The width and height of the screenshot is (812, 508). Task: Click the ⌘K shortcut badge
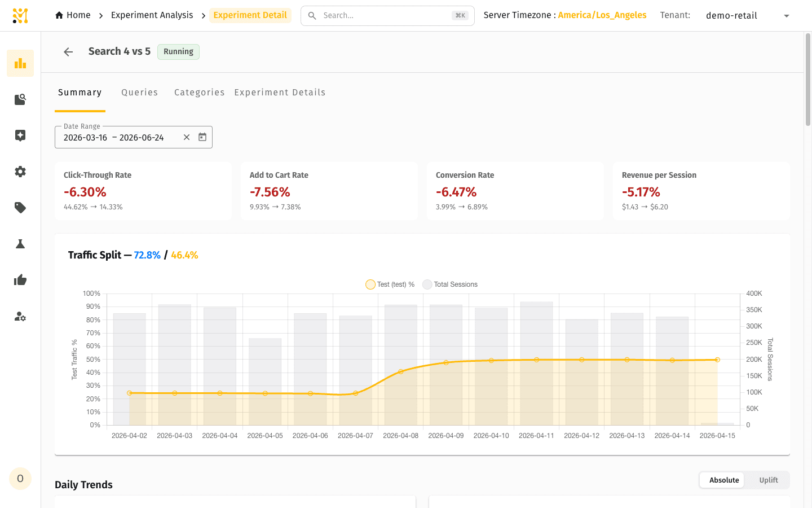[x=460, y=16]
